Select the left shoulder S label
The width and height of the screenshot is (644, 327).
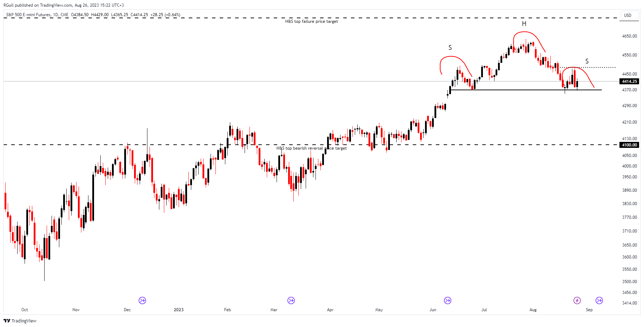(450, 48)
